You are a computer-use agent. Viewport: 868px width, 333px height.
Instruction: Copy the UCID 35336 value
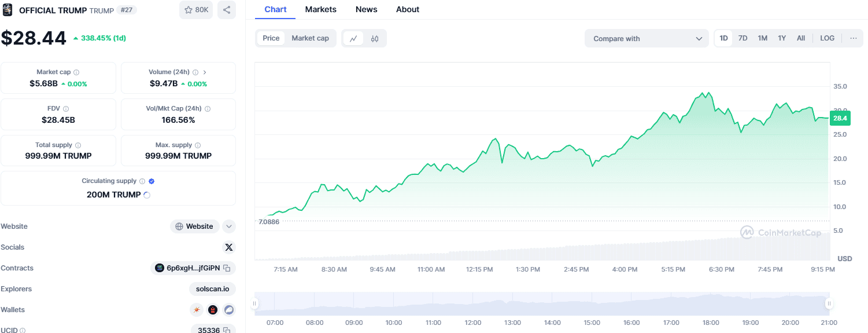pos(227,330)
